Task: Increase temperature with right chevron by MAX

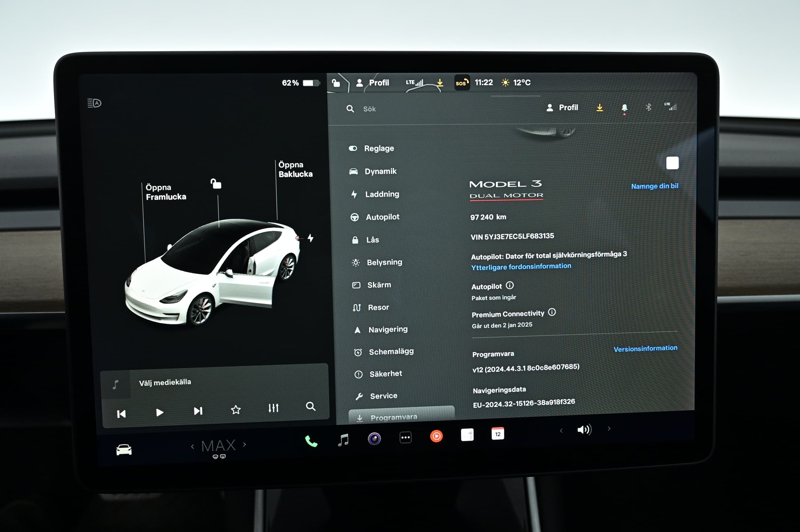Action: tap(244, 444)
